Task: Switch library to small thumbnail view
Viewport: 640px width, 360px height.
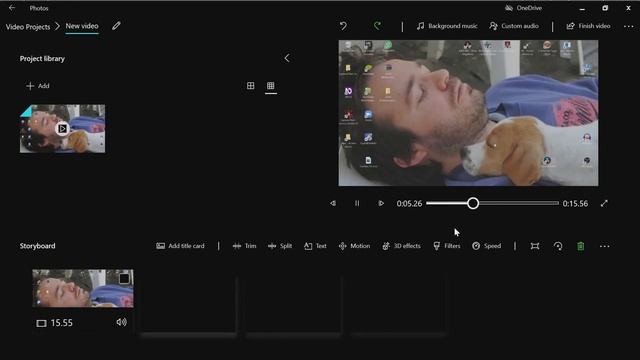Action: pyautogui.click(x=271, y=85)
